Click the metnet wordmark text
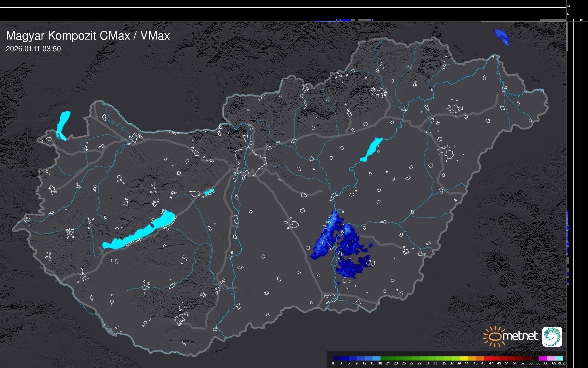The height and width of the screenshot is (368, 588). pos(521,336)
